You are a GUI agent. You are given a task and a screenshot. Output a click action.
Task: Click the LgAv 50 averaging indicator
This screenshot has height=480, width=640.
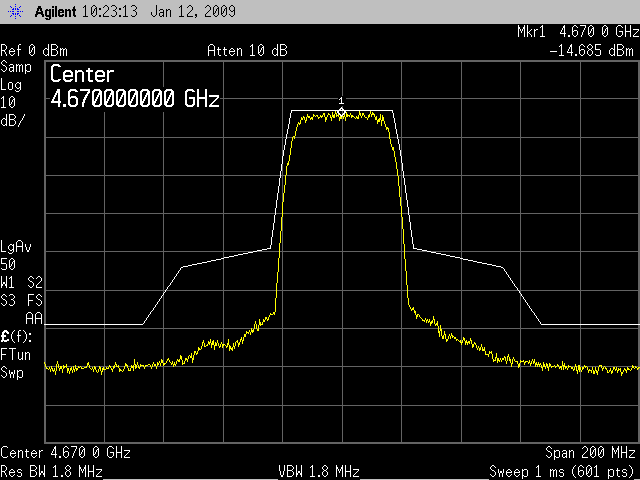pyautogui.click(x=16, y=254)
